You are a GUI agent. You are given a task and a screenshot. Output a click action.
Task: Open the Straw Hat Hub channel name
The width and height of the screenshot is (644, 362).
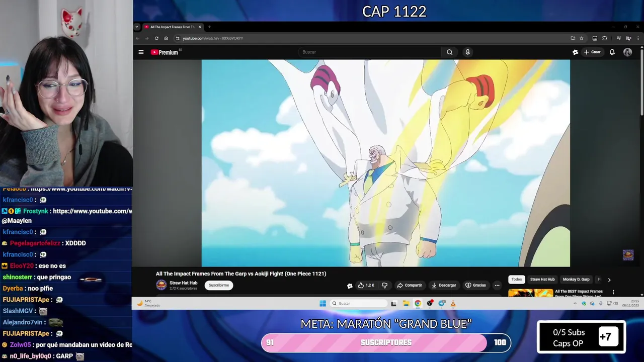pos(183,283)
